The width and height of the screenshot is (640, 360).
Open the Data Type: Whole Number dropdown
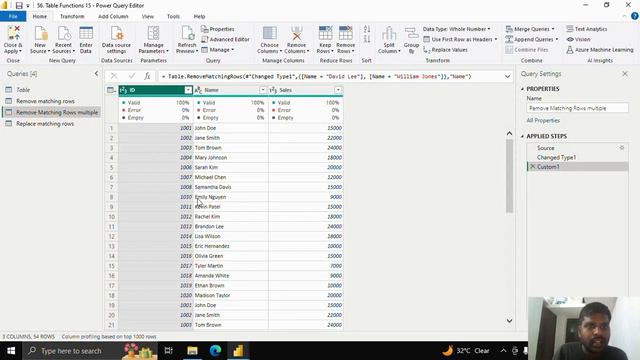[x=456, y=29]
